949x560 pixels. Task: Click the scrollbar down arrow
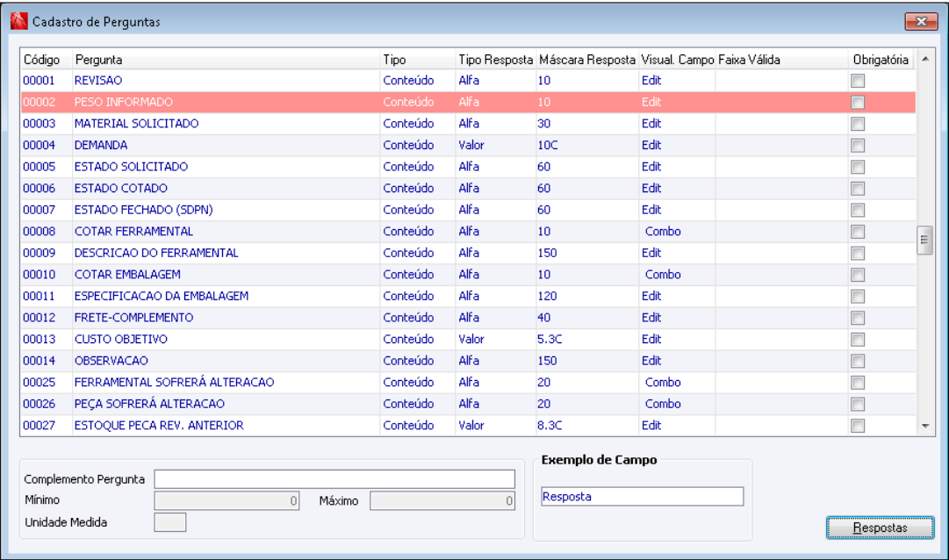[x=924, y=427]
